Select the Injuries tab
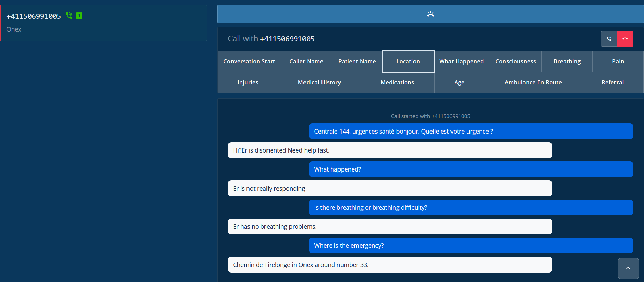This screenshot has height=282, width=644. click(x=248, y=82)
